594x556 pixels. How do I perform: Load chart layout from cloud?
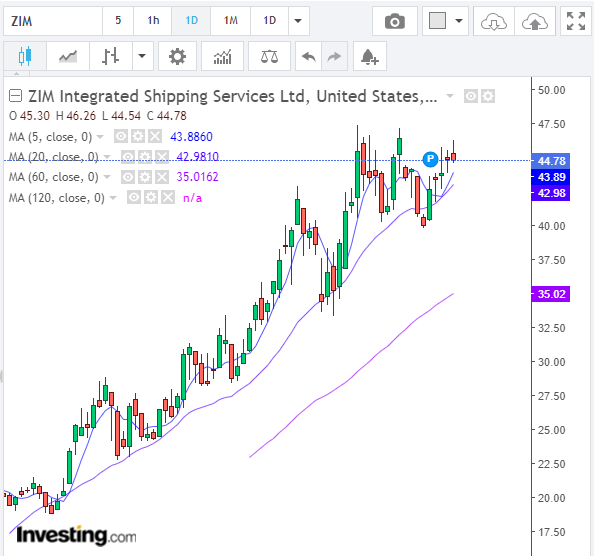pos(494,21)
